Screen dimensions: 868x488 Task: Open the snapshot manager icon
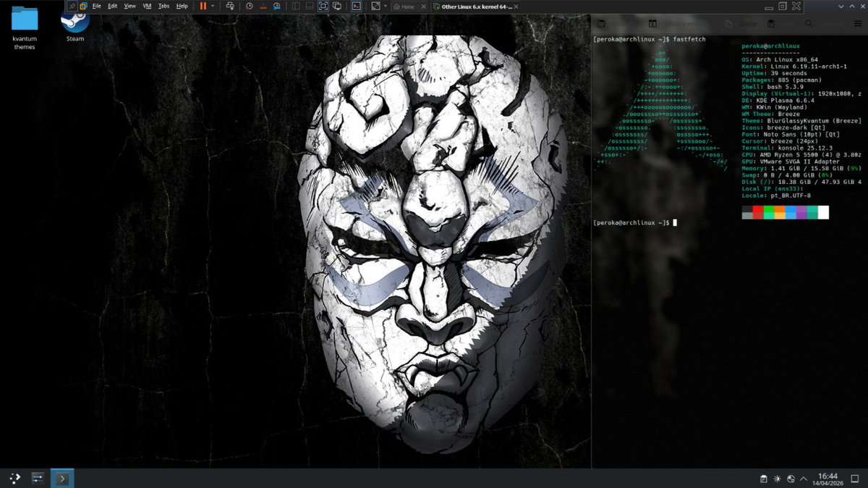pos(278,6)
